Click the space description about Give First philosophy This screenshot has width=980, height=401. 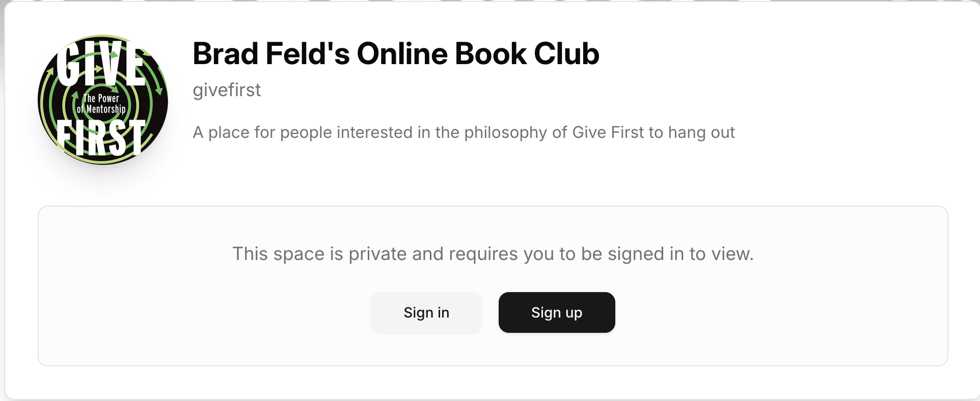463,132
